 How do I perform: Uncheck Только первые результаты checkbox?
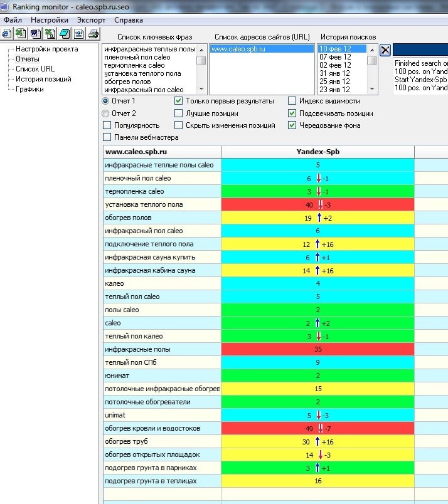click(179, 101)
